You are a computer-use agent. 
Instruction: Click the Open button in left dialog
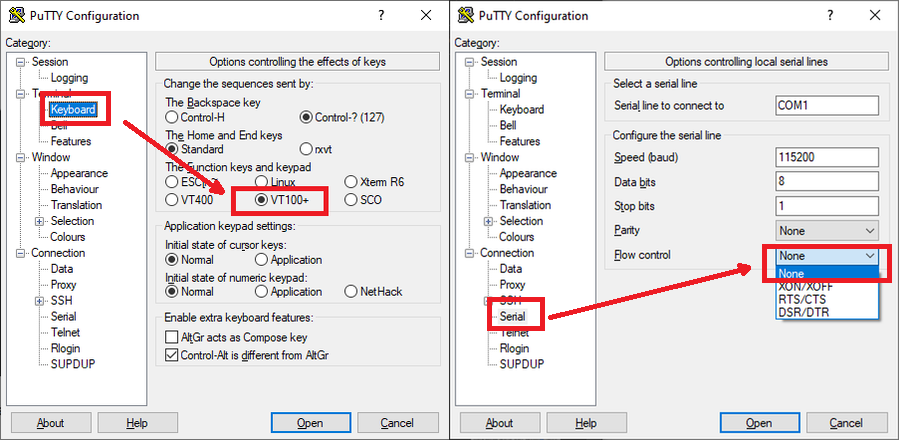309,423
